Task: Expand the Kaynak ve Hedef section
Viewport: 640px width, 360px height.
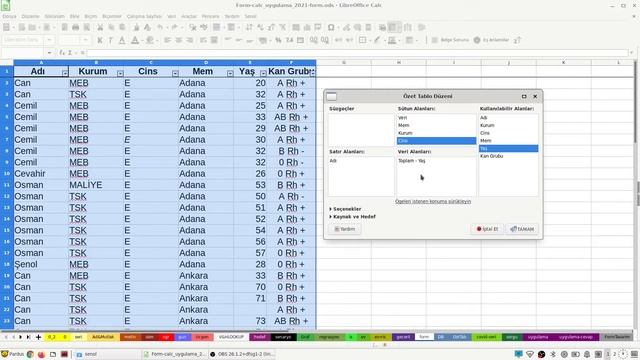Action: [353, 217]
